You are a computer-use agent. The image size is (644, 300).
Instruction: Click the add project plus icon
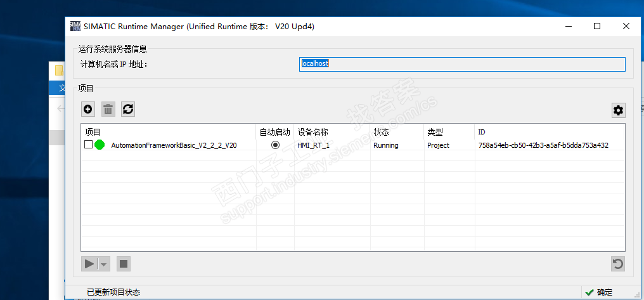click(x=88, y=109)
